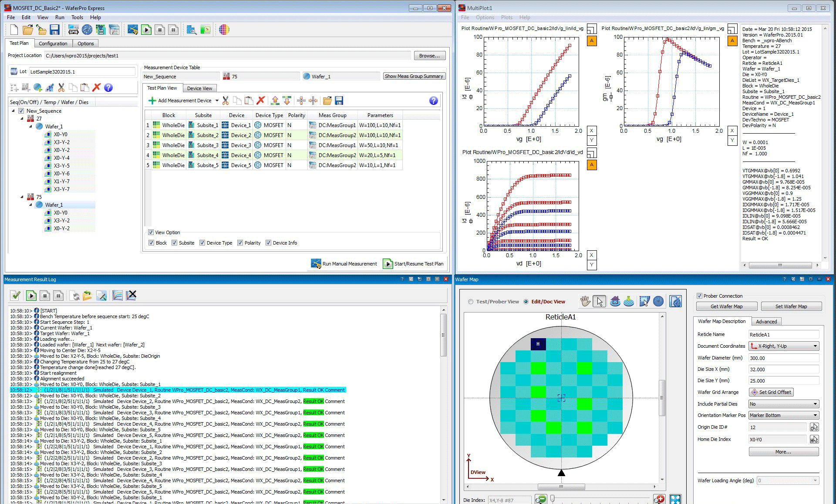Open the GPIB connection tool
This screenshot has height=504, width=836.
pos(73,30)
